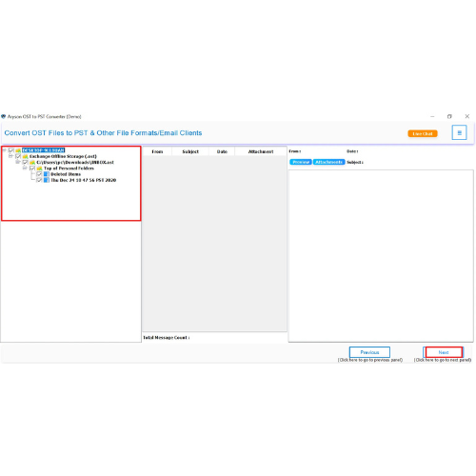Viewport: 476px width, 476px height.
Task: Click the Next button
Action: tap(444, 352)
